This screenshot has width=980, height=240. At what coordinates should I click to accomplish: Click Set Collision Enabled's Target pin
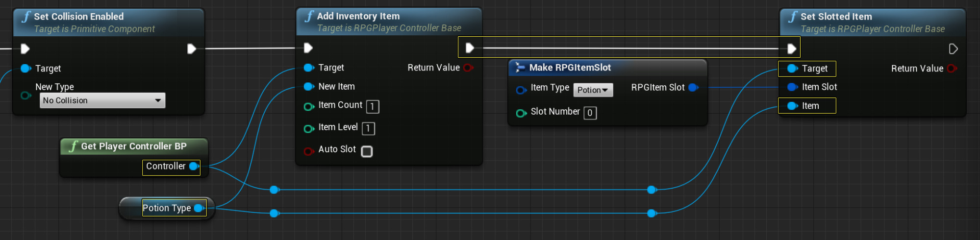tap(25, 69)
